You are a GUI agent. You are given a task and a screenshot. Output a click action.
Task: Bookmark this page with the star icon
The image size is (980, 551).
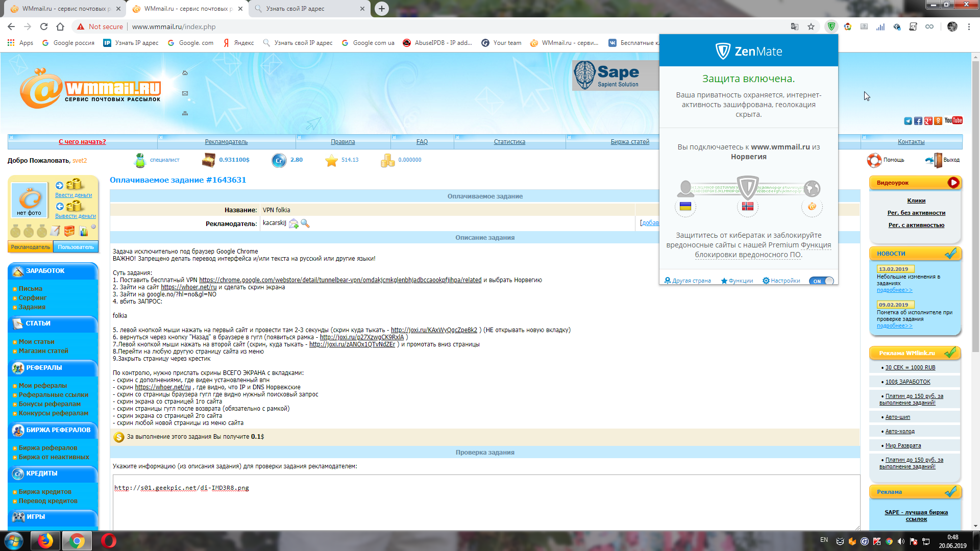point(811,27)
